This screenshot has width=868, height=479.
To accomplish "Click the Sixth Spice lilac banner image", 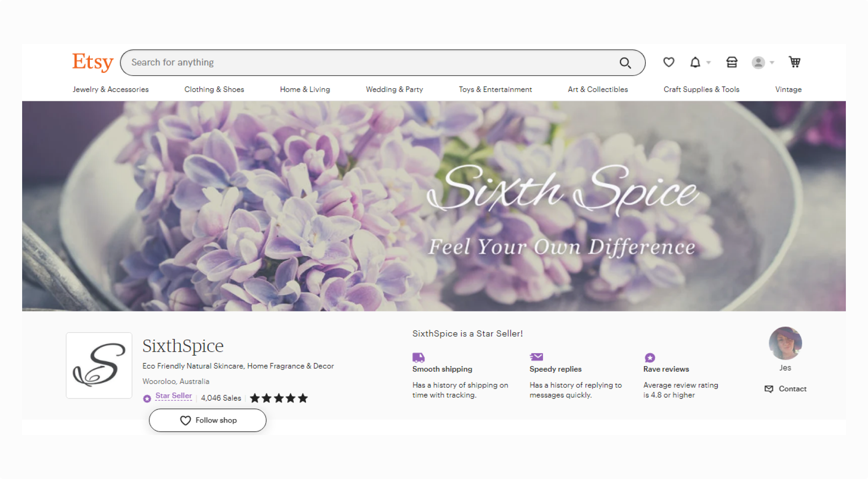I will pos(434,206).
